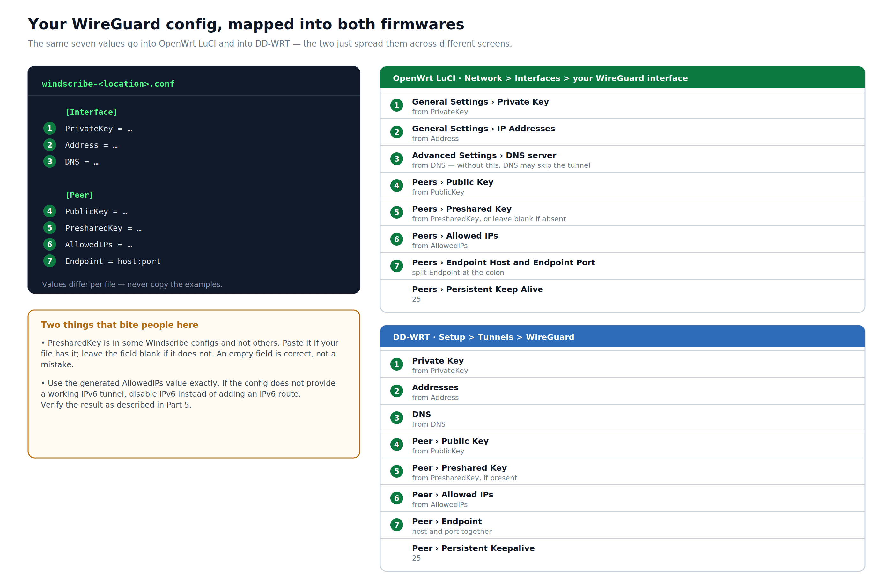Click the PrivateKey = … config line

pos(98,129)
